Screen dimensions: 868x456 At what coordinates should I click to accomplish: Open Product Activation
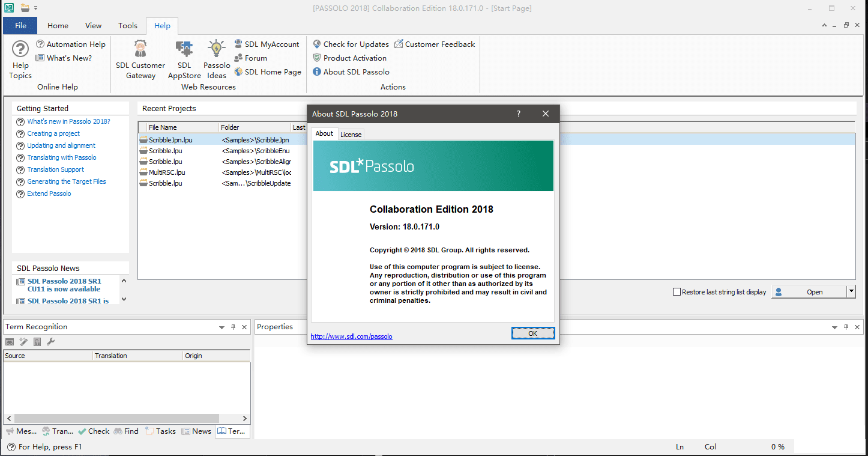point(349,58)
